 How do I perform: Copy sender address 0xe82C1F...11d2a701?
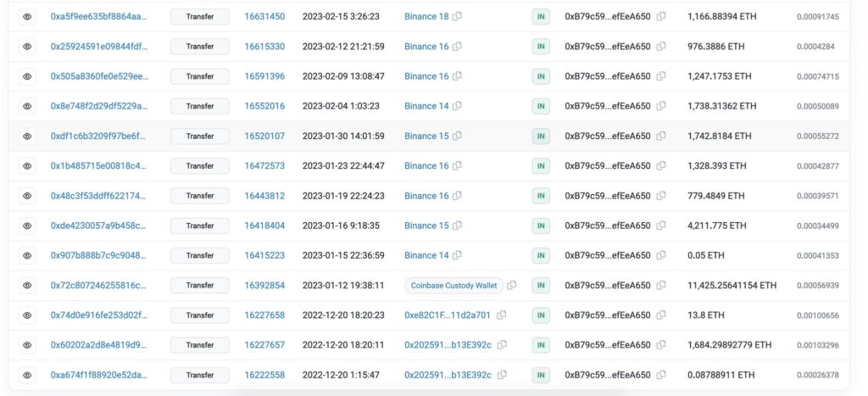click(x=501, y=315)
